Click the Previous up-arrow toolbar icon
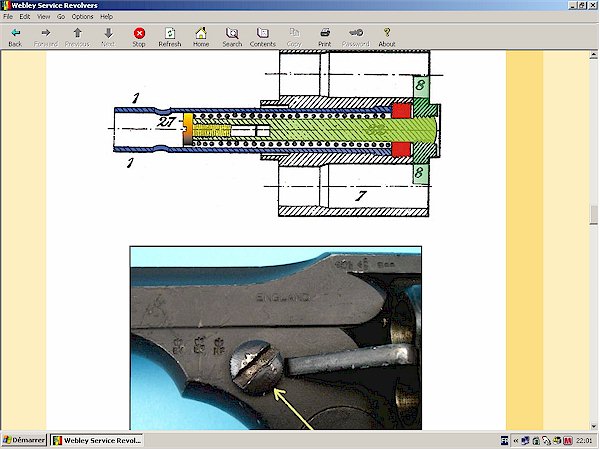Screen dimensions: 600x450 point(77,33)
